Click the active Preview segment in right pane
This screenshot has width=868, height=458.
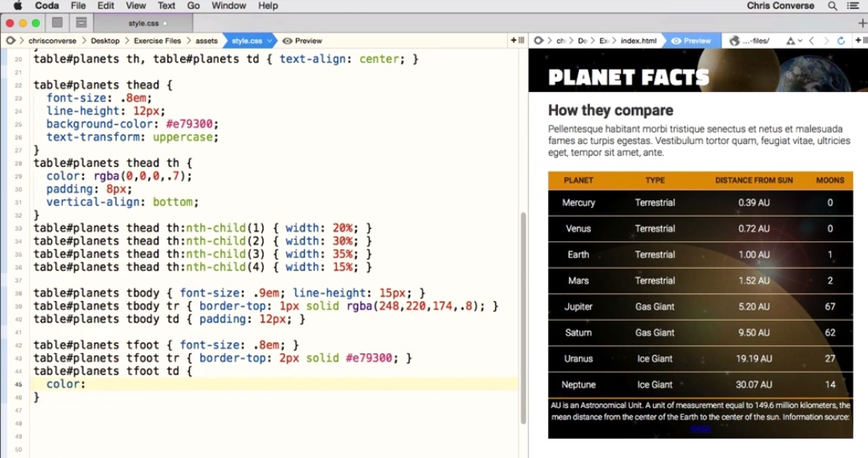pos(691,41)
